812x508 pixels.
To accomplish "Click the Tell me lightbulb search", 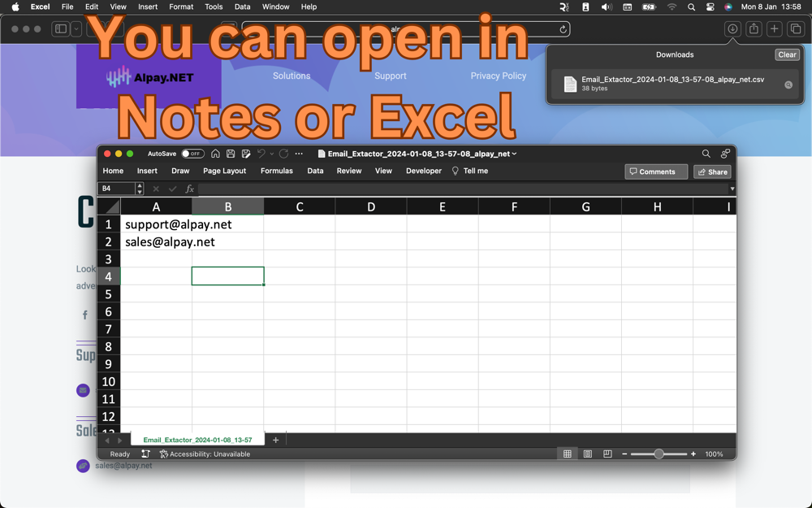I will click(x=469, y=171).
